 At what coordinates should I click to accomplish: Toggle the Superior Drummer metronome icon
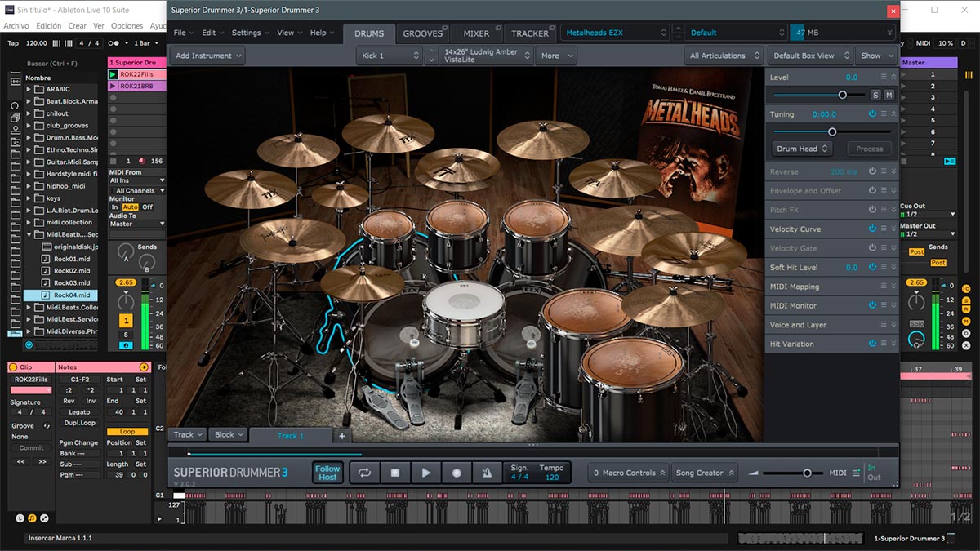pos(487,473)
